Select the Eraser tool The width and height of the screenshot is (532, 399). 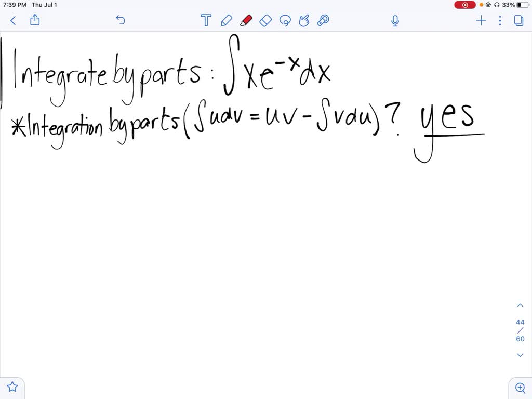coord(265,20)
